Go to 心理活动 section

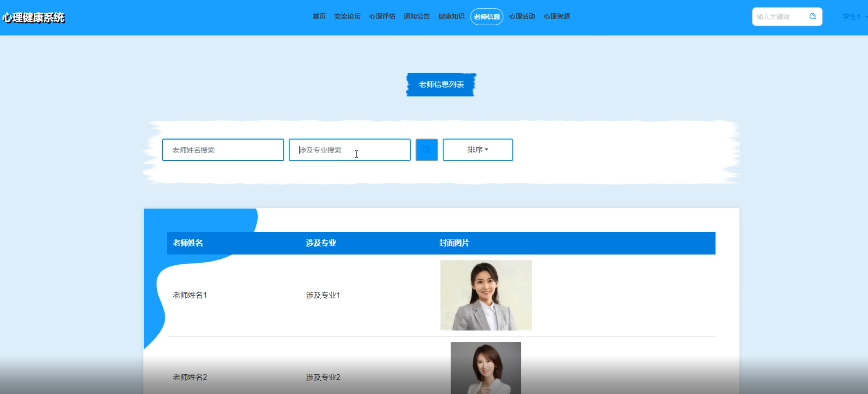[x=522, y=17]
